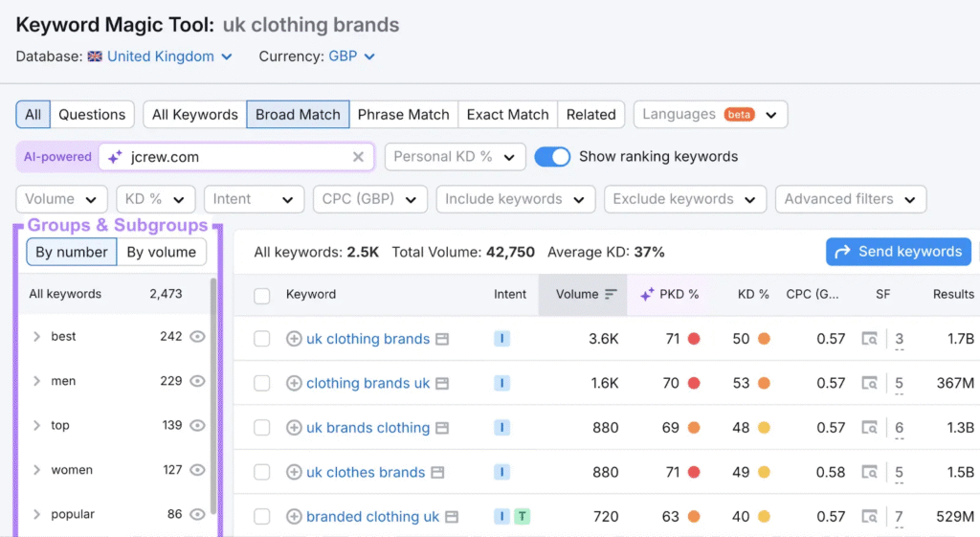The height and width of the screenshot is (537, 980).
Task: Select the Broad Match tab
Action: [299, 115]
